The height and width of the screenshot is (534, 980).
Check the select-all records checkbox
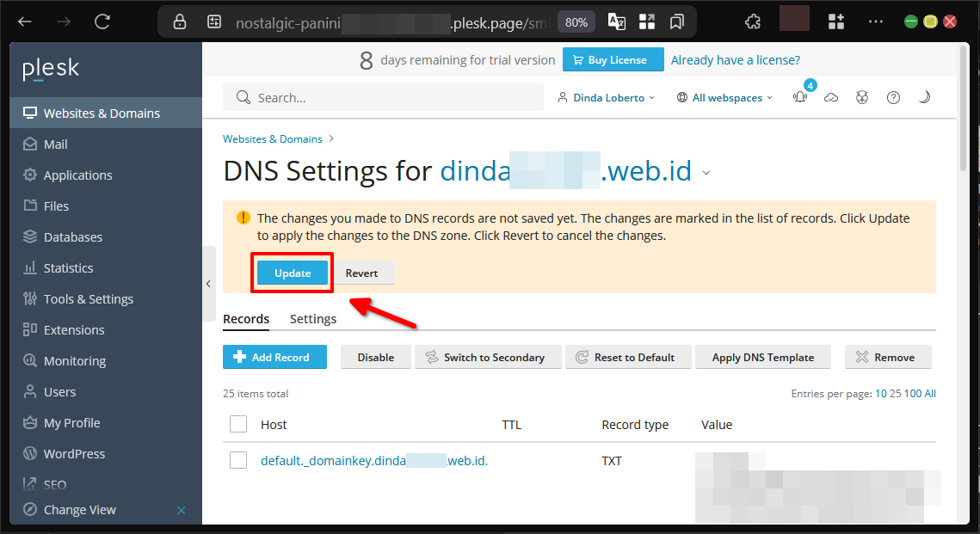click(238, 424)
